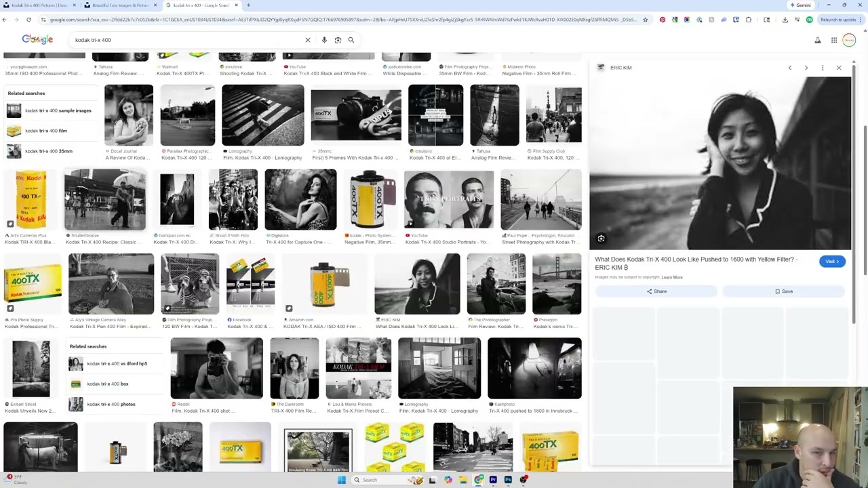Open the Eric Kim woman portrait thumbnail

pos(418,284)
